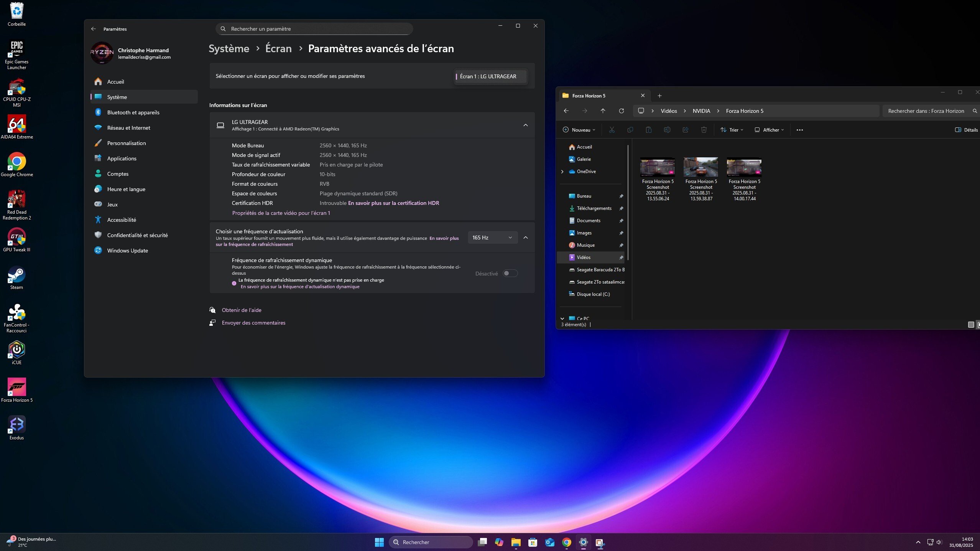This screenshot has height=551, width=980.
Task: Click the Cut scissors icon in File Explorer
Action: [612, 130]
